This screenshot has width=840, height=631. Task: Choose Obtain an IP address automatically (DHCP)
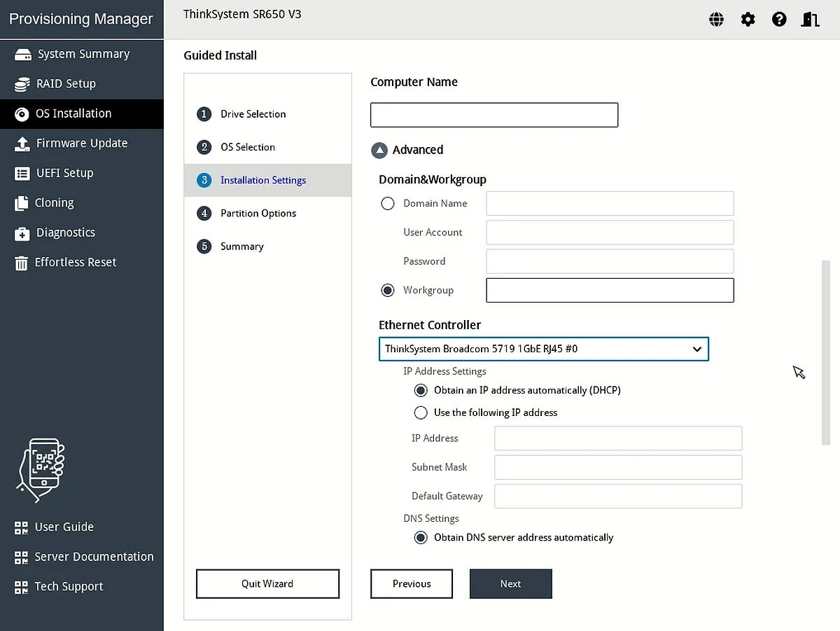click(x=421, y=390)
